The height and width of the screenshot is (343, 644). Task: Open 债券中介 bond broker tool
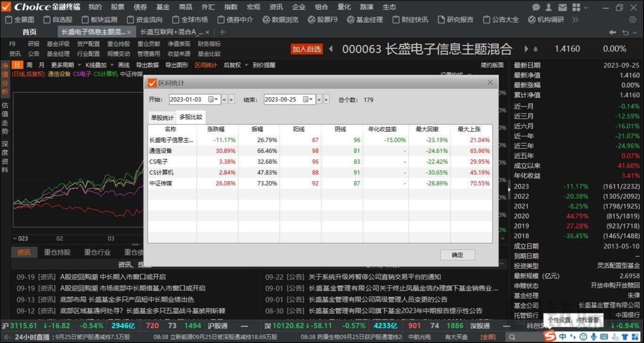(235, 19)
